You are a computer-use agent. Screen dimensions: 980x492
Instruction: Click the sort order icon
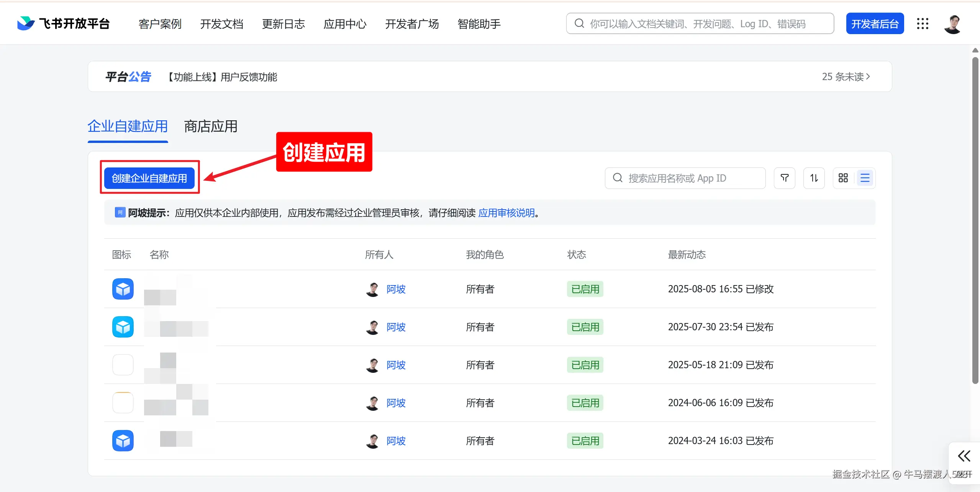(814, 178)
